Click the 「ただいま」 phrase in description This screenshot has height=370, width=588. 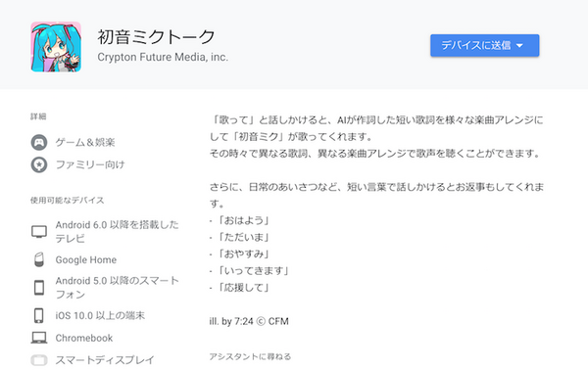point(244,237)
